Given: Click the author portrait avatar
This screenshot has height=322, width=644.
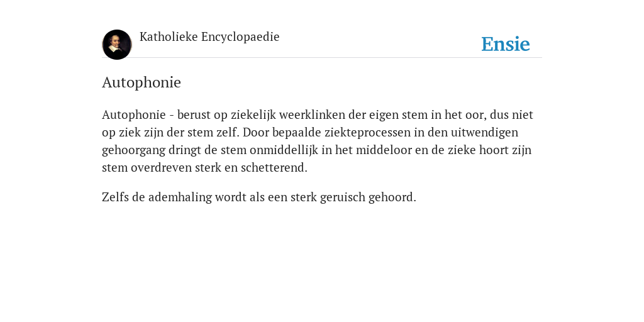Looking at the screenshot, I should click(x=117, y=45).
